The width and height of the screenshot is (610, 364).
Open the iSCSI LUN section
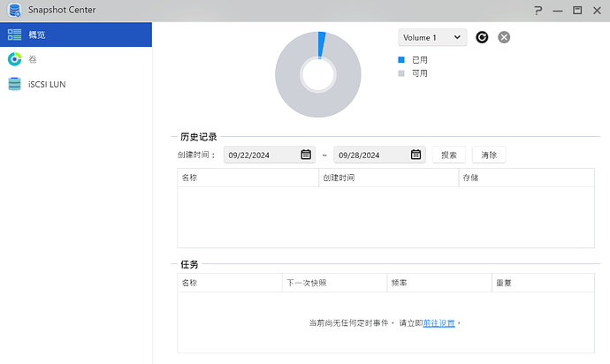pos(48,84)
